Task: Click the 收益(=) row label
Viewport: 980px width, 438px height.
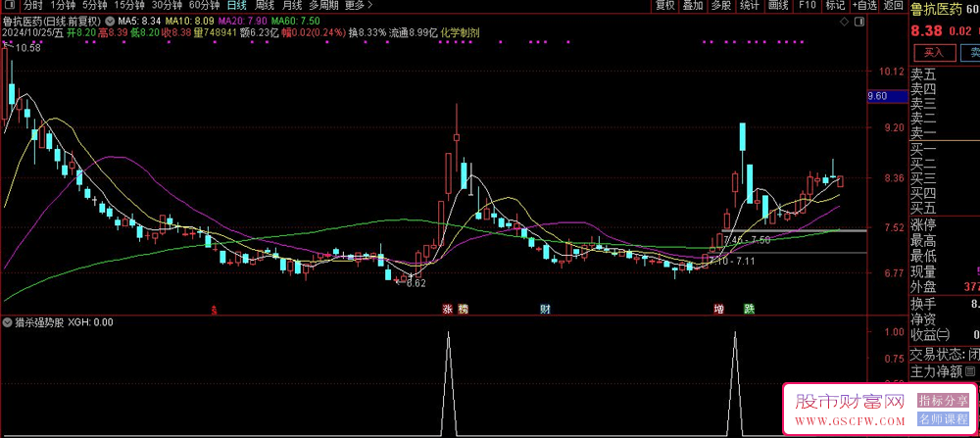Action: [x=931, y=334]
